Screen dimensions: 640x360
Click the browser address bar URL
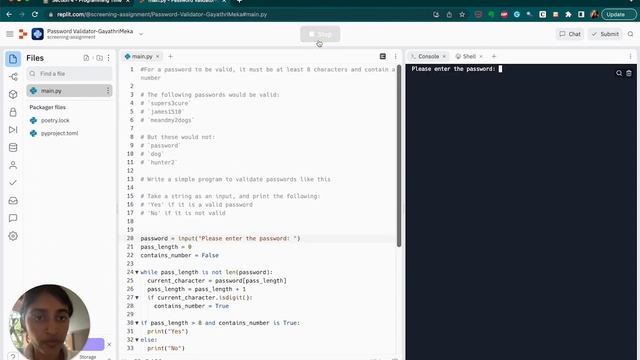(162, 14)
